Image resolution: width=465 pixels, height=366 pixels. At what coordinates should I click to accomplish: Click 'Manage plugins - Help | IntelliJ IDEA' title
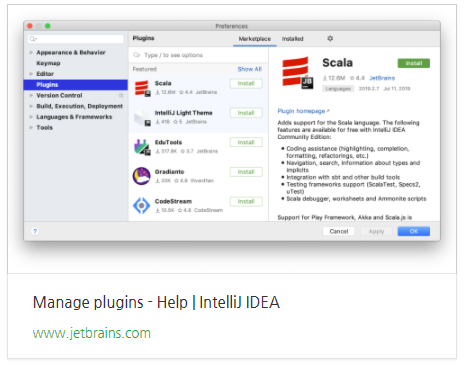tap(156, 302)
